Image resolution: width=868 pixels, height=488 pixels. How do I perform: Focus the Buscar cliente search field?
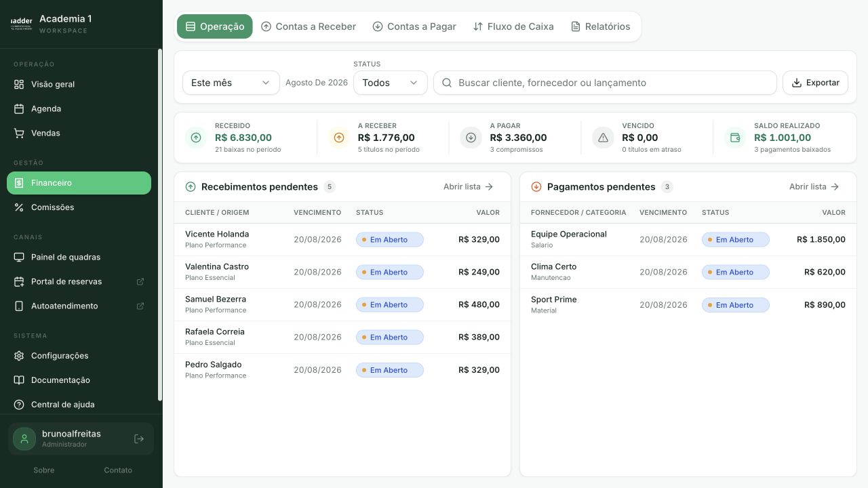tap(605, 83)
